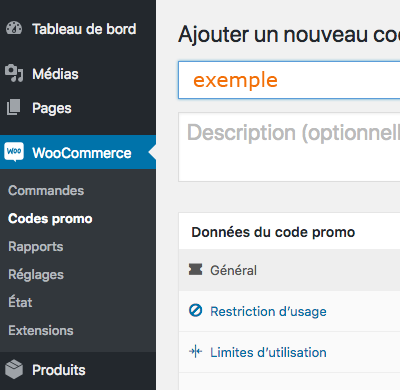Screen dimensions: 400x390
Task: Open Extensions submenu link
Action: (x=41, y=331)
